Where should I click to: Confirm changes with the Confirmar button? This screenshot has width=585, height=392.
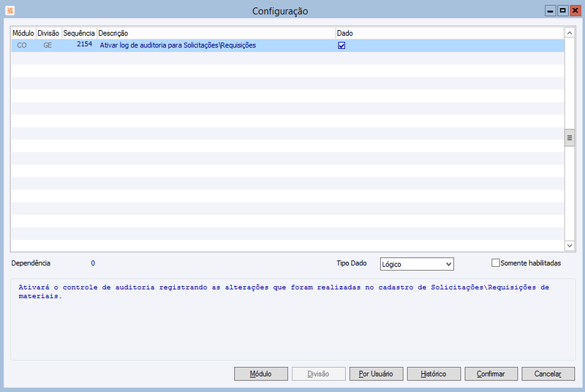[491, 374]
